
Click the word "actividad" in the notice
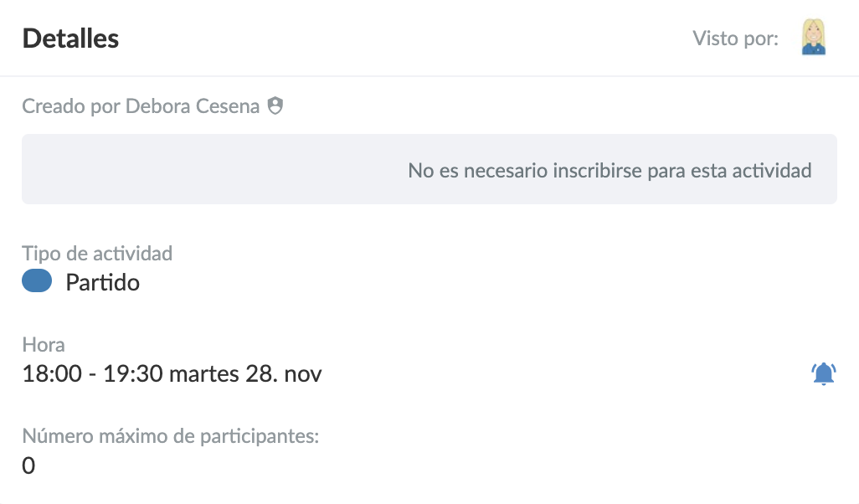point(772,171)
